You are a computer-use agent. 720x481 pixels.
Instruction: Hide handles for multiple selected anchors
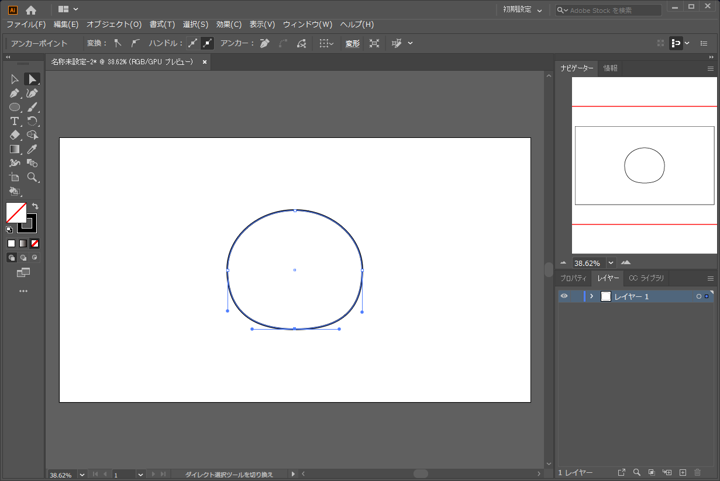(208, 43)
